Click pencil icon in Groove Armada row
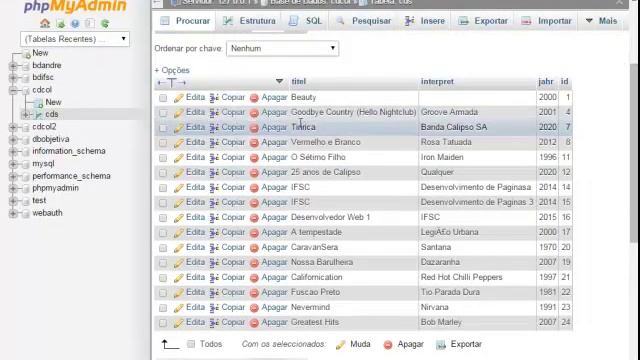640x360 pixels. 178,113
